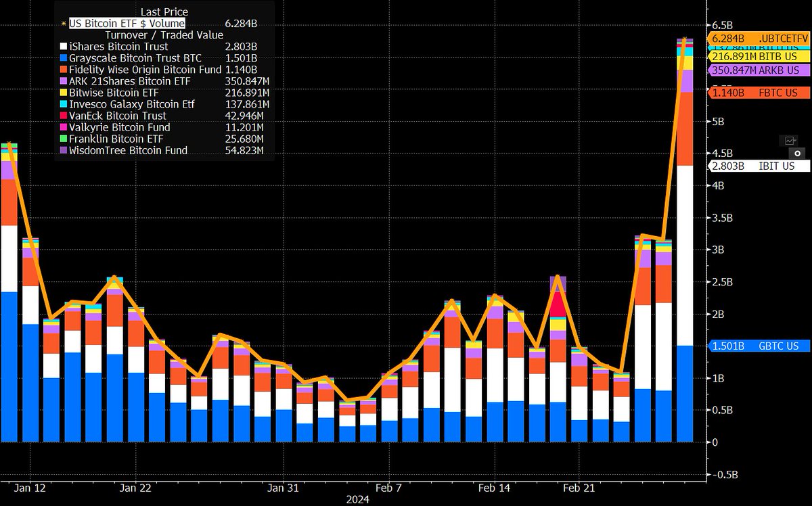
Task: Click the orange Fidelity Wise Origin legend marker
Action: (63, 70)
